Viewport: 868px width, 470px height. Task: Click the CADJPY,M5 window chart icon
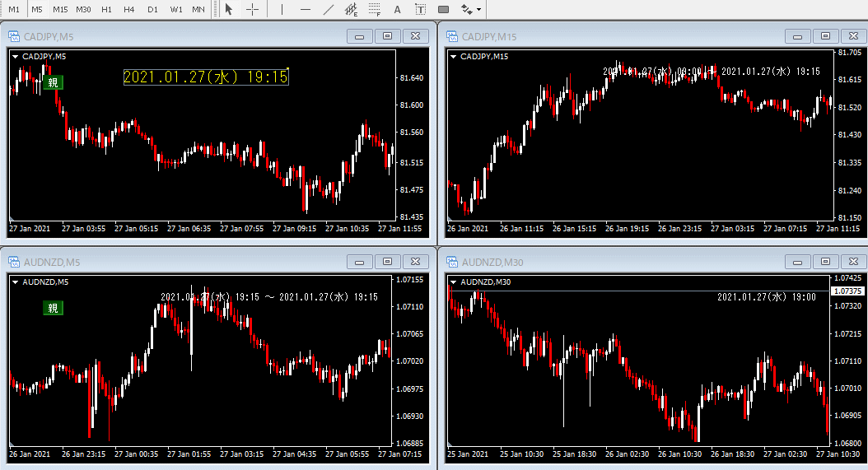[x=14, y=36]
